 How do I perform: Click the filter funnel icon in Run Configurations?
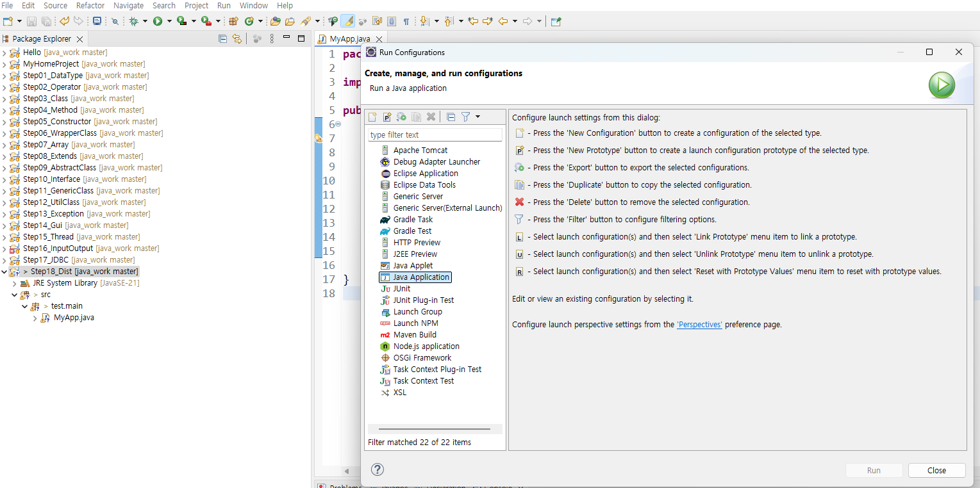(466, 117)
